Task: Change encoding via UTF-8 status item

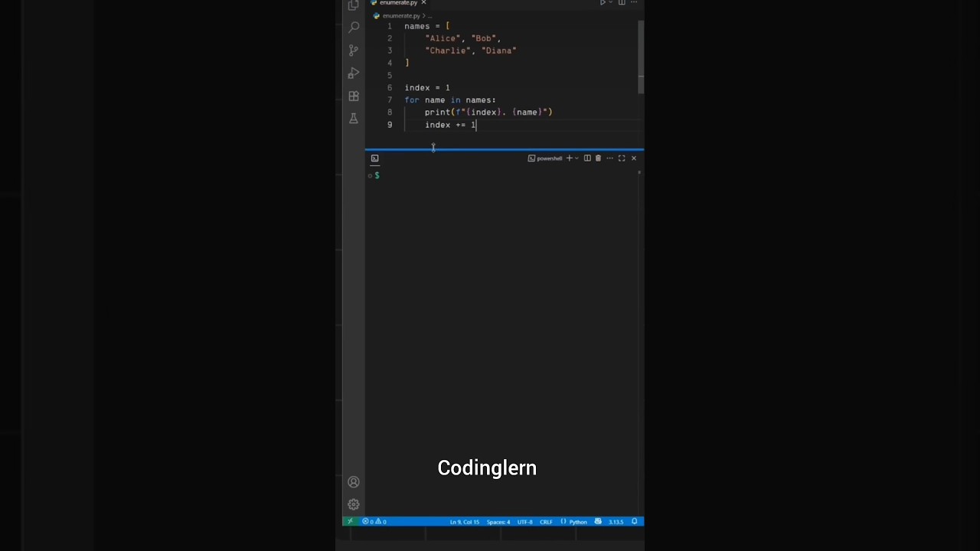Action: (524, 522)
